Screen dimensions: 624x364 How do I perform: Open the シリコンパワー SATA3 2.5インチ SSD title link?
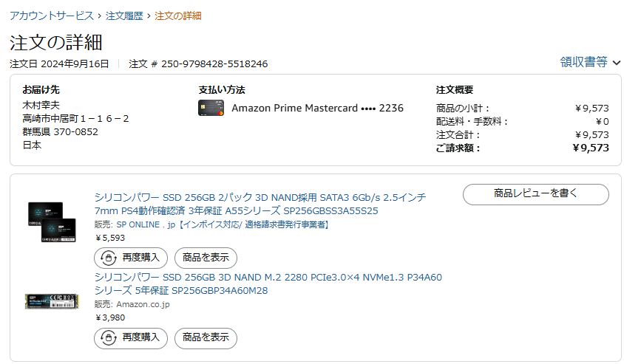tap(260, 204)
